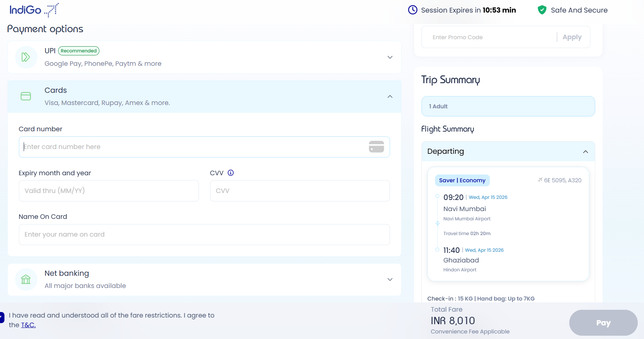Open the T&C link
This screenshot has height=339, width=644.
click(x=28, y=325)
